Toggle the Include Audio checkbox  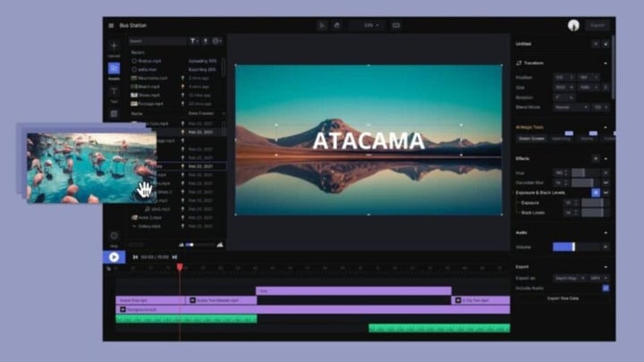pos(605,288)
